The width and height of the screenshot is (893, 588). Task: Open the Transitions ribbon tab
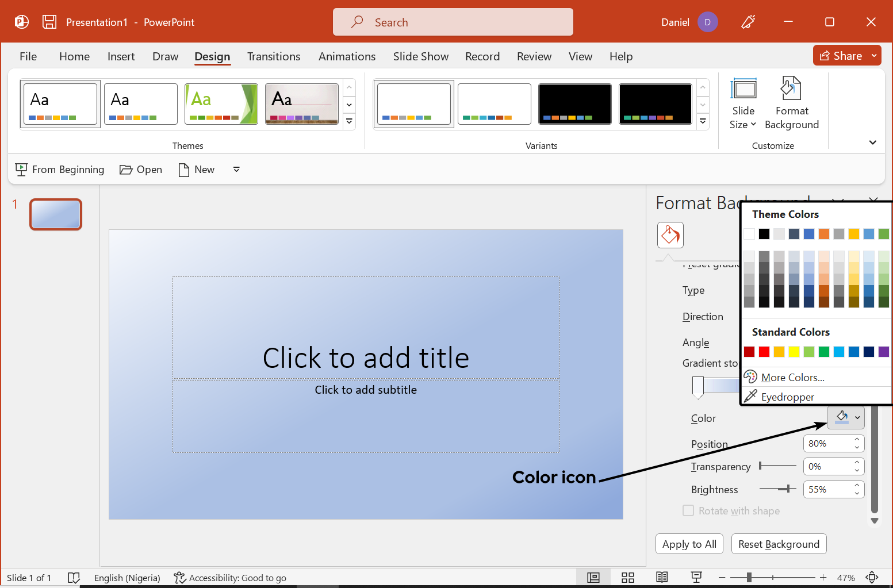pos(274,56)
